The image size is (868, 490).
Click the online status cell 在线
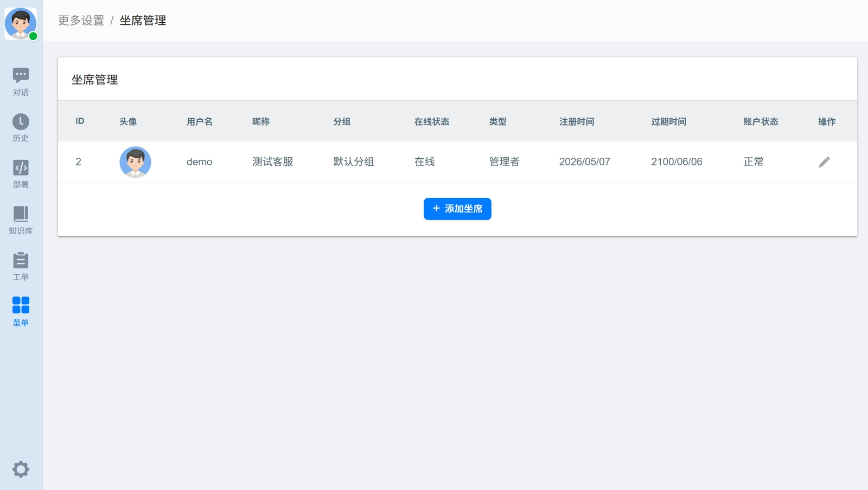point(425,162)
